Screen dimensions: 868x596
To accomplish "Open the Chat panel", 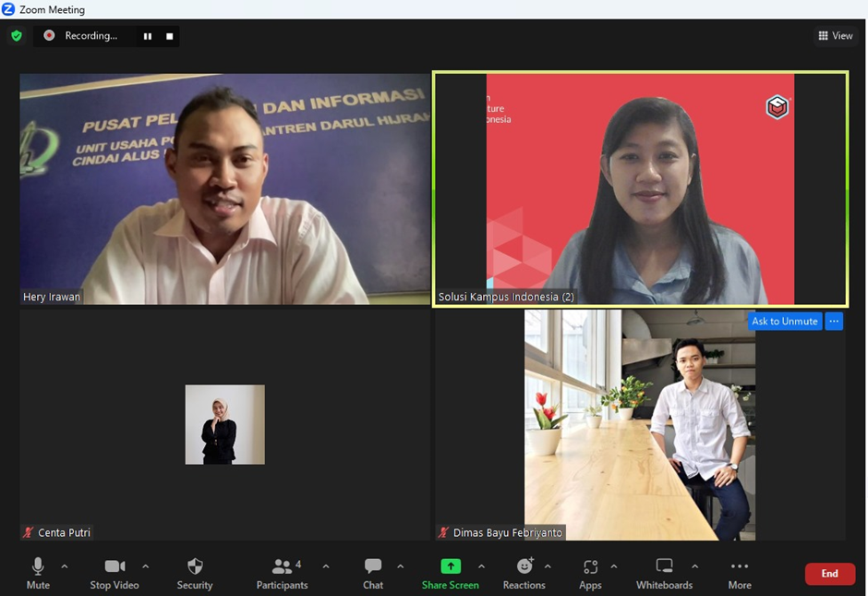I will tap(373, 573).
